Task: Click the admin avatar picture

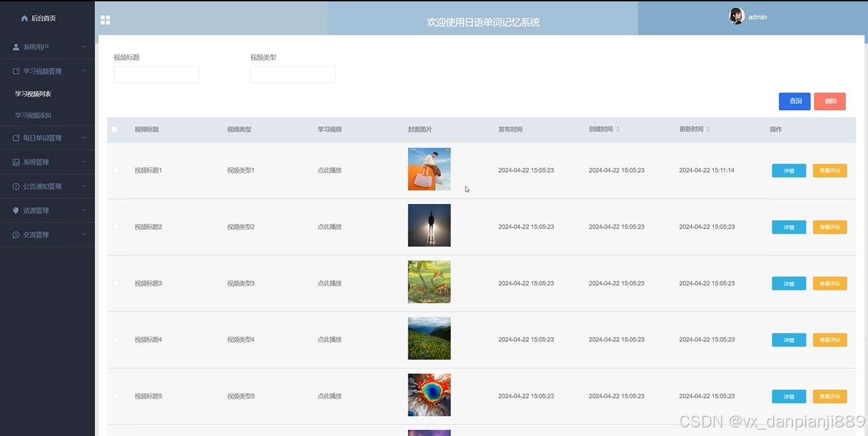Action: point(737,17)
